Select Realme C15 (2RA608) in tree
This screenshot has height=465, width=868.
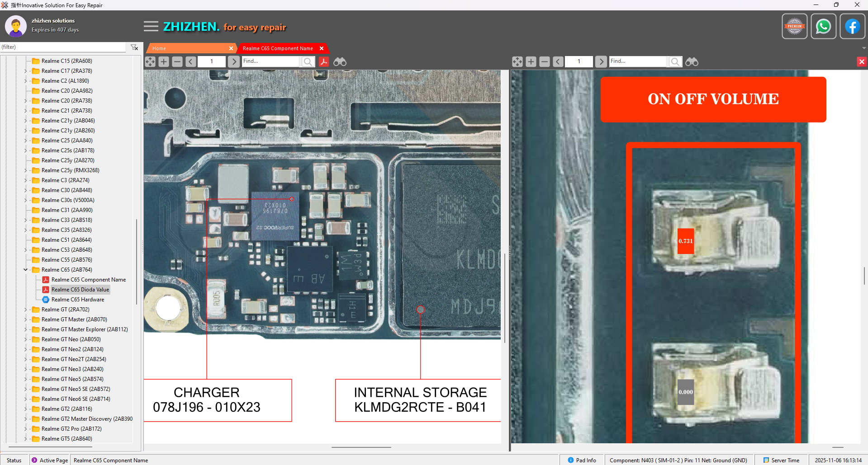[x=66, y=61]
